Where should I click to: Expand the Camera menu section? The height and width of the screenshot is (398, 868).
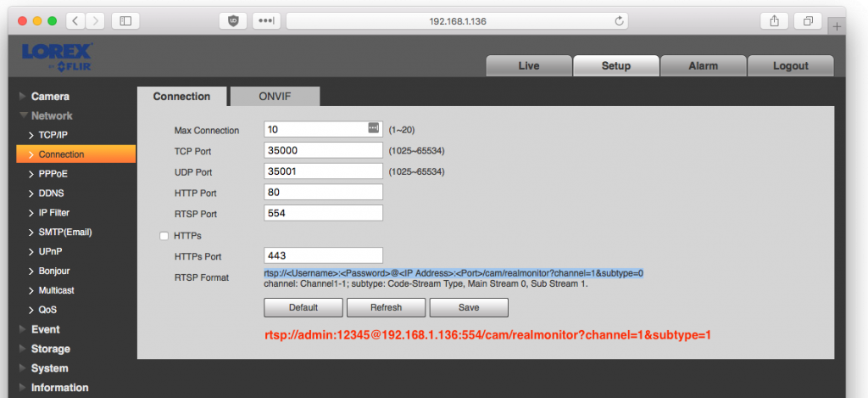pos(50,97)
